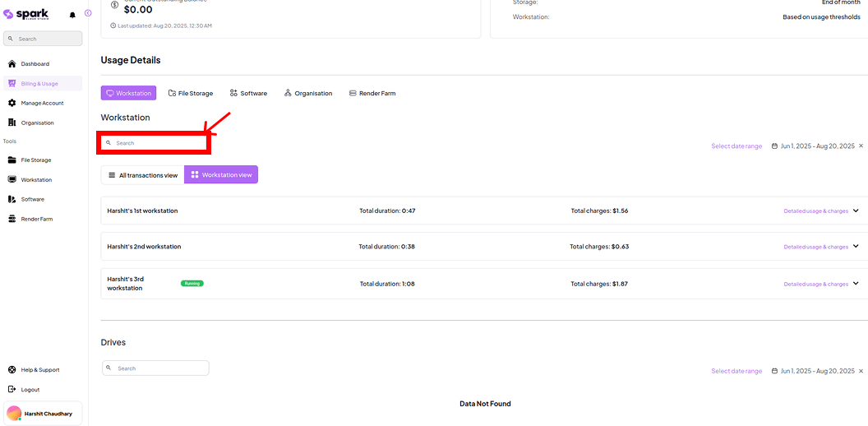Switch to All transactions view
868x426 pixels.
(142, 175)
